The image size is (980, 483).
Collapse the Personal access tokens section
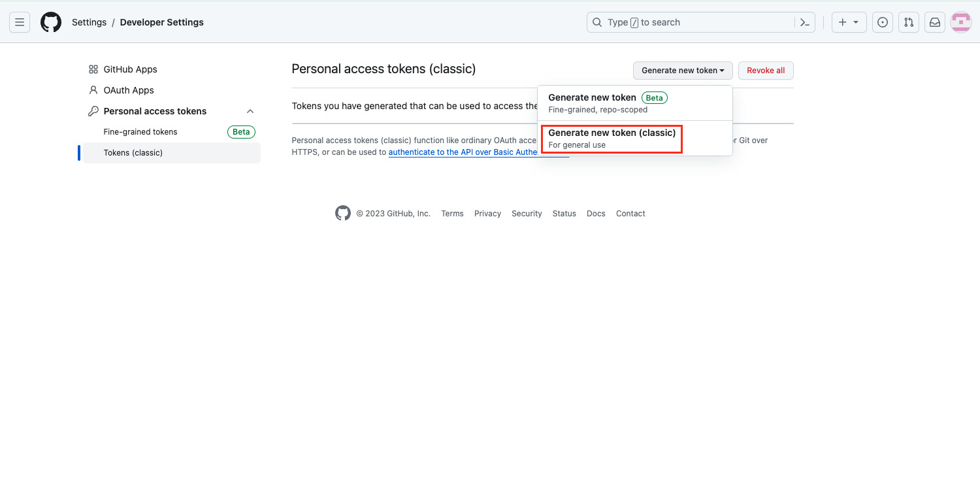[250, 111]
